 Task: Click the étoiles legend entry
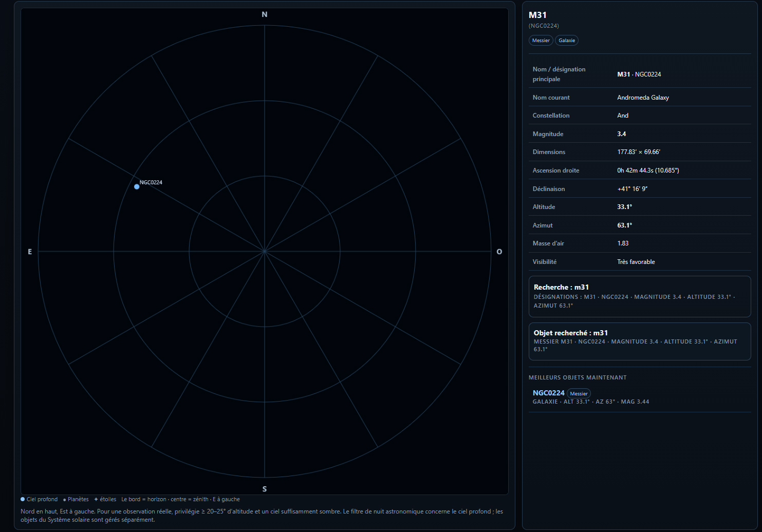point(105,499)
